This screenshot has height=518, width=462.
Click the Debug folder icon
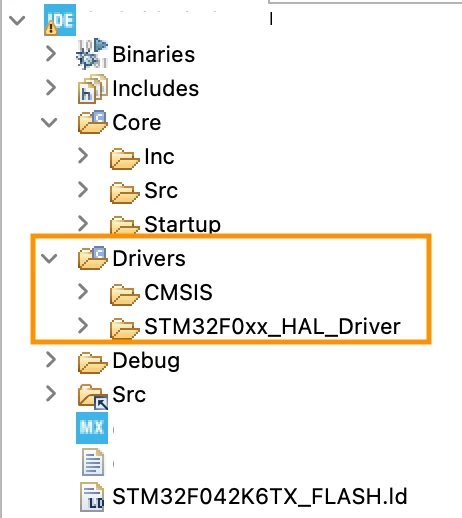coord(93,362)
